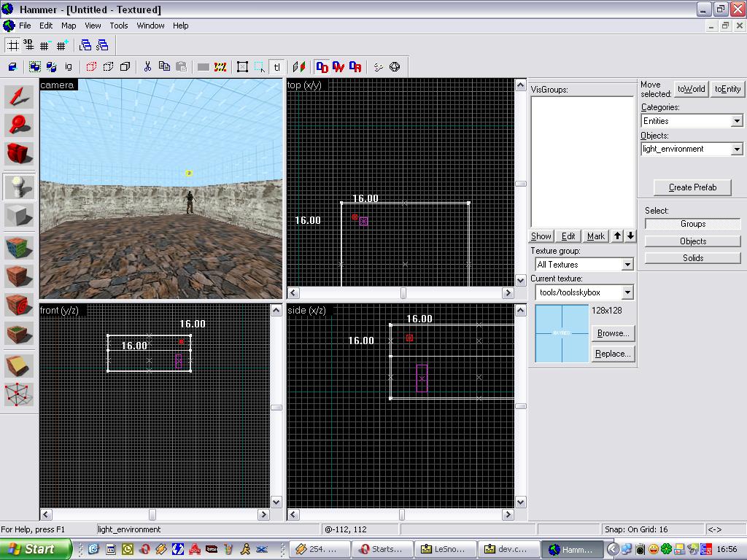Viewport: 747px width, 560px height.
Task: Open the Texture group dropdown
Action: click(x=627, y=264)
